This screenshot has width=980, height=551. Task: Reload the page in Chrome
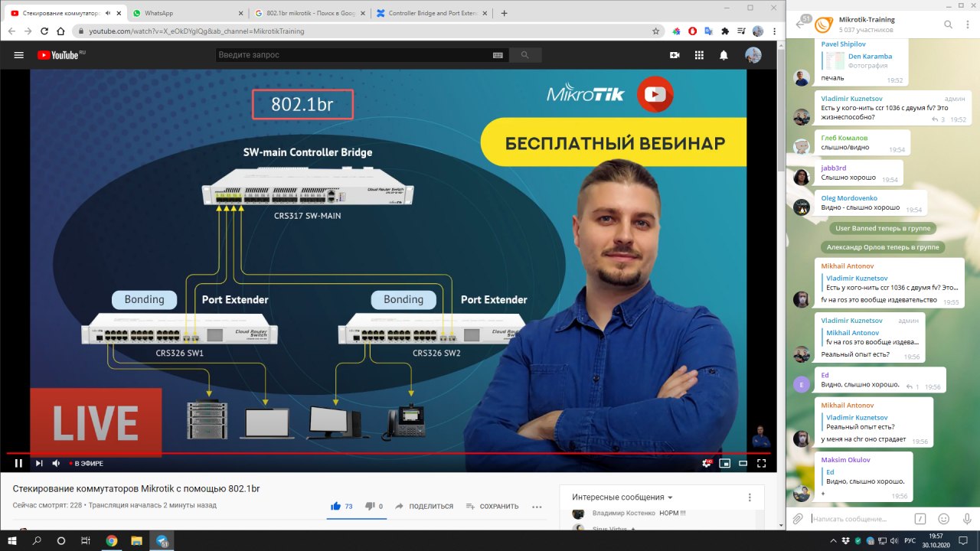point(44,31)
